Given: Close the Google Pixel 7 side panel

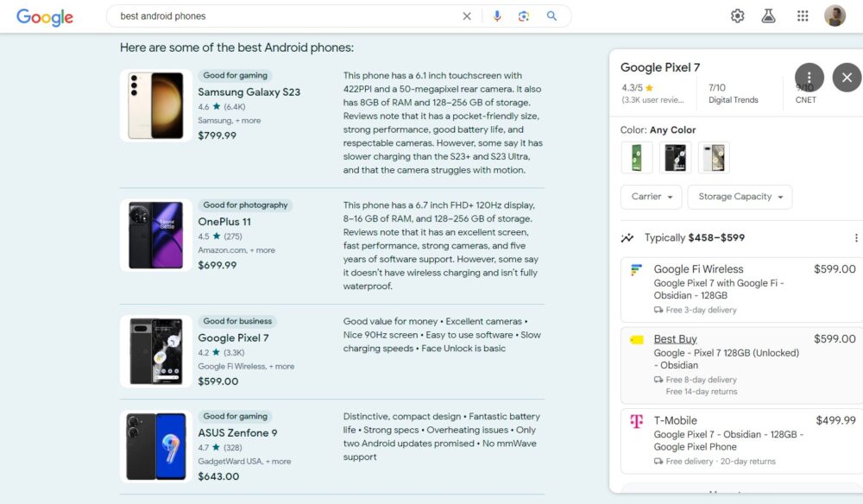Looking at the screenshot, I should [x=847, y=77].
